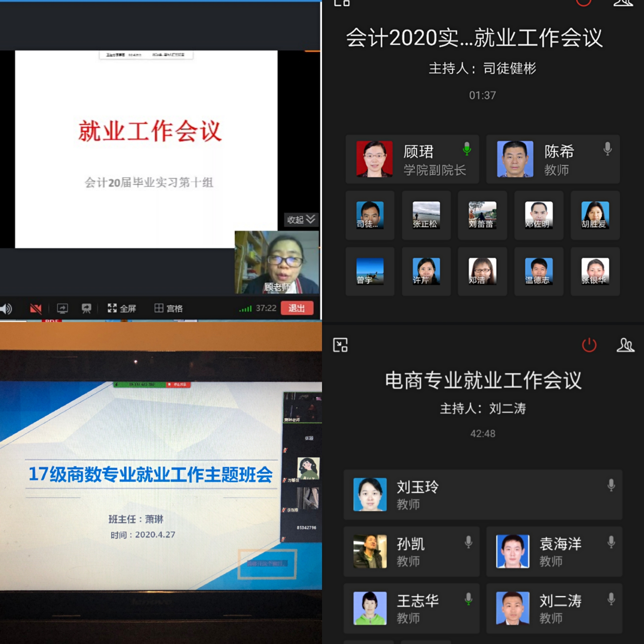
Task: Toggle 孙凯's microphone icon
Action: [468, 542]
